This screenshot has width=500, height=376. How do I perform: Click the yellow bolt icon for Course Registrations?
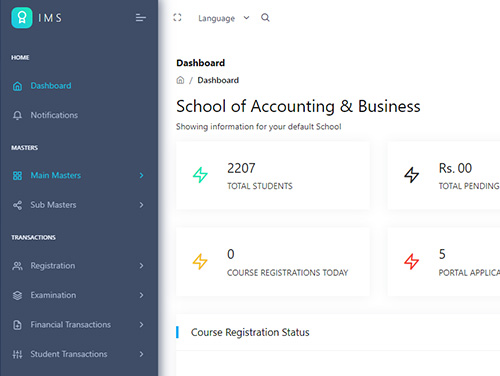click(200, 261)
